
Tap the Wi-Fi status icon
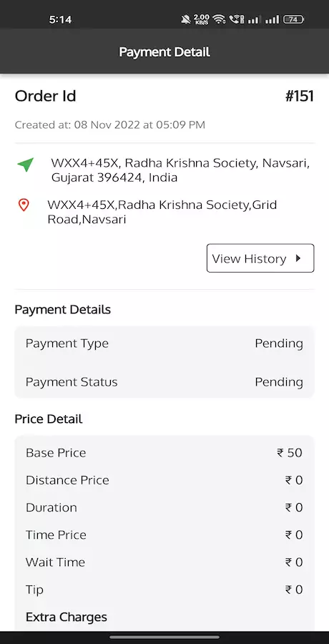220,19
